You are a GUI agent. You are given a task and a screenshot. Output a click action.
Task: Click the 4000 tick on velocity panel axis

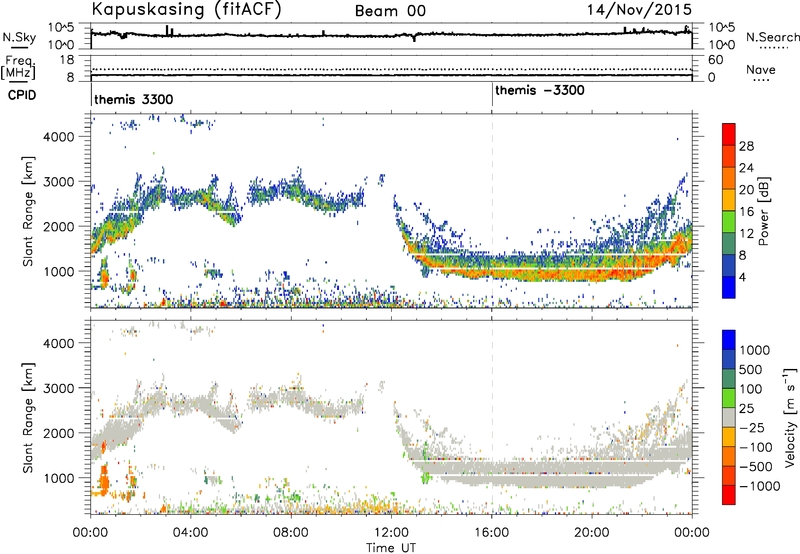[59, 343]
